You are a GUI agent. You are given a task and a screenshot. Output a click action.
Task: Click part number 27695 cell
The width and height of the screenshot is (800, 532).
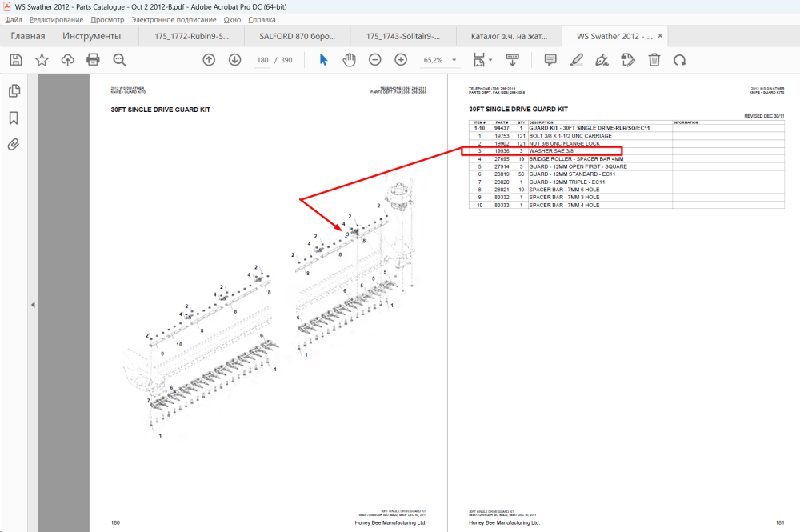(502, 159)
